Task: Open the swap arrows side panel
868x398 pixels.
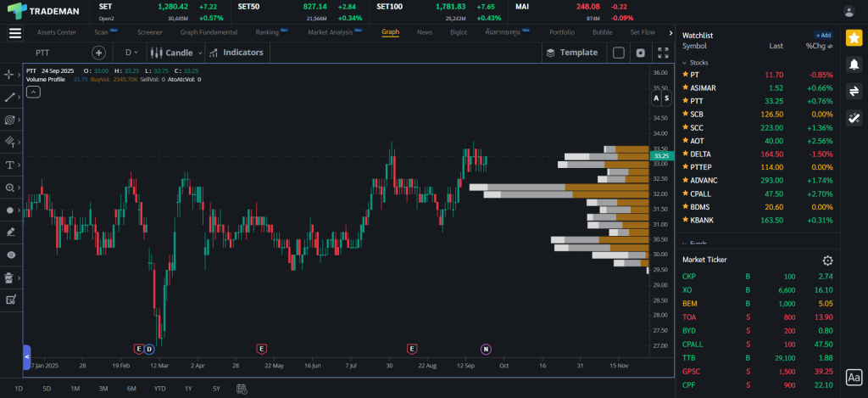Action: (x=854, y=91)
